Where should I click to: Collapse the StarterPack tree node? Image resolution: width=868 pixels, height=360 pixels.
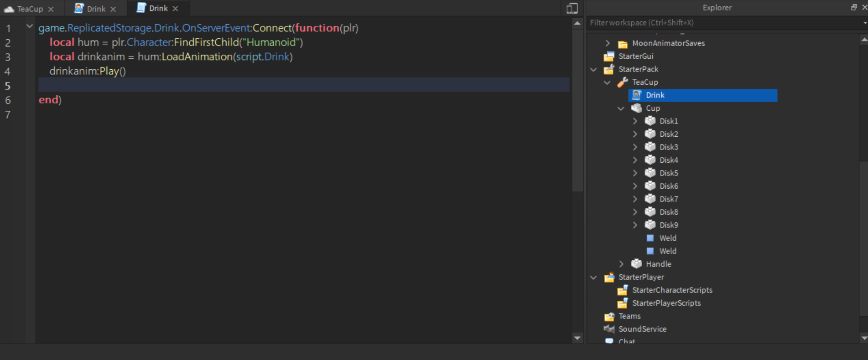(593, 70)
